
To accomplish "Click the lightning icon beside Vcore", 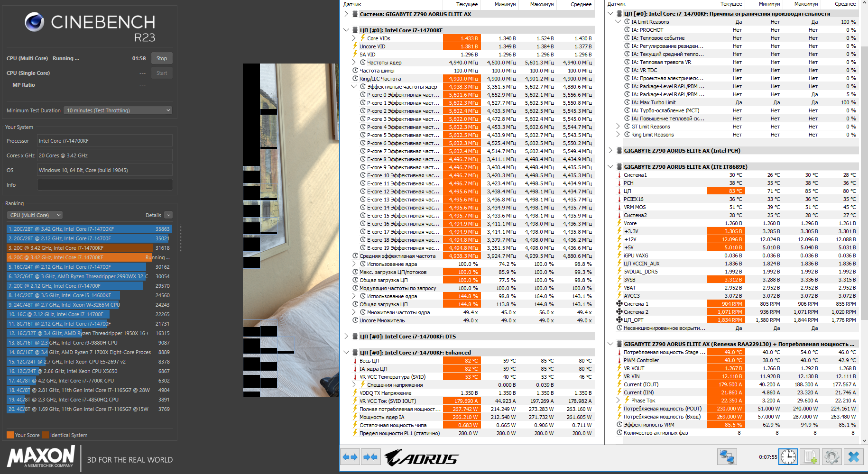I will click(619, 223).
